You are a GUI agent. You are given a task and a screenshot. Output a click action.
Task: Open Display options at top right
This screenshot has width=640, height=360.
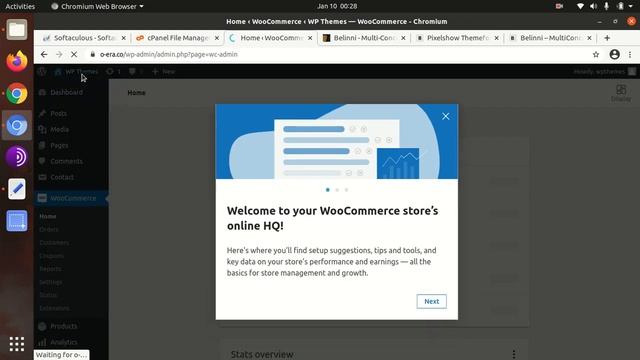[x=621, y=93]
